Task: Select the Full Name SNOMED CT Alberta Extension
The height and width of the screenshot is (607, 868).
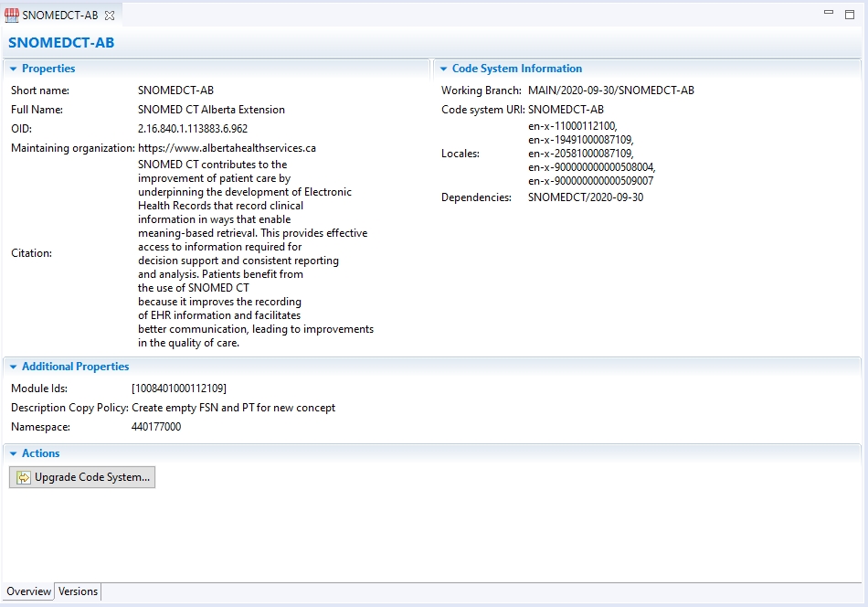Action: pyautogui.click(x=211, y=110)
